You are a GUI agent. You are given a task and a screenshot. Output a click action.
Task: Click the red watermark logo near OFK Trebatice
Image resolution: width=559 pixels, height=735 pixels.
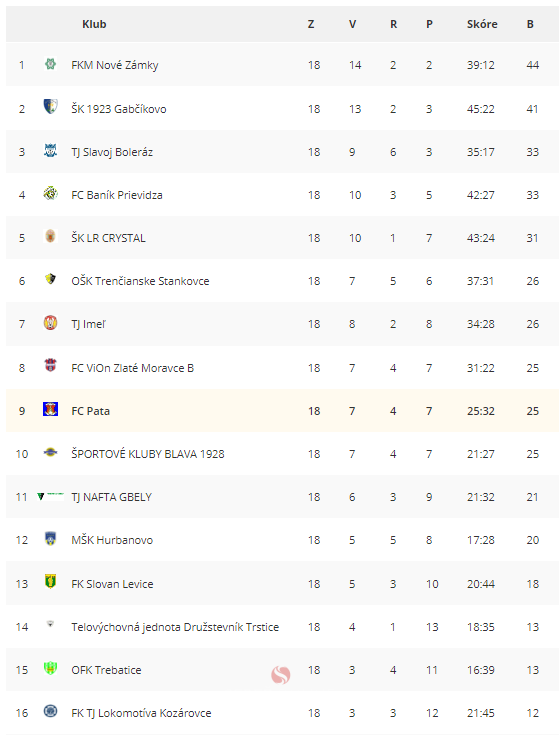click(281, 675)
